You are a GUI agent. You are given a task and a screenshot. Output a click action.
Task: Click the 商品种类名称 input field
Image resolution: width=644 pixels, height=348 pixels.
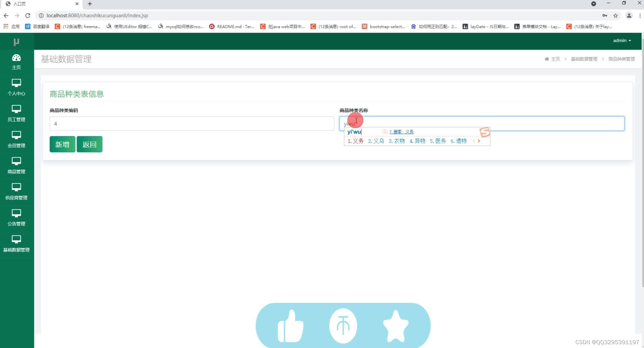coord(482,124)
